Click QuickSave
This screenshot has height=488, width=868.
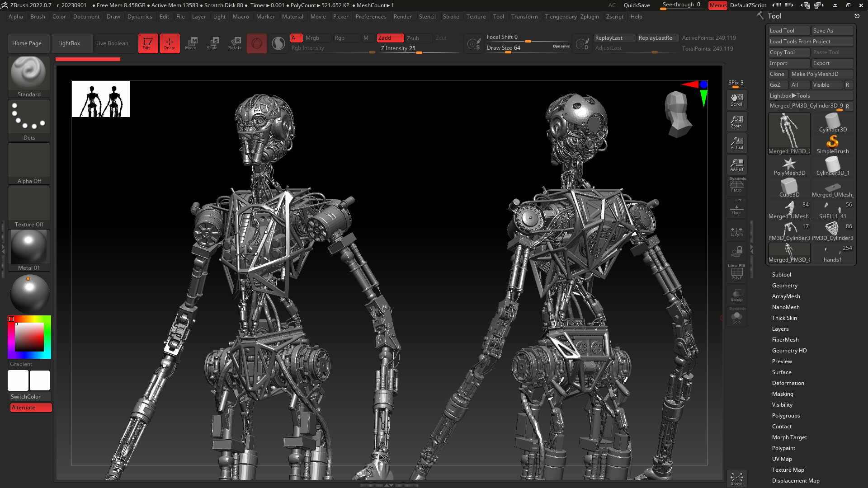click(637, 5)
